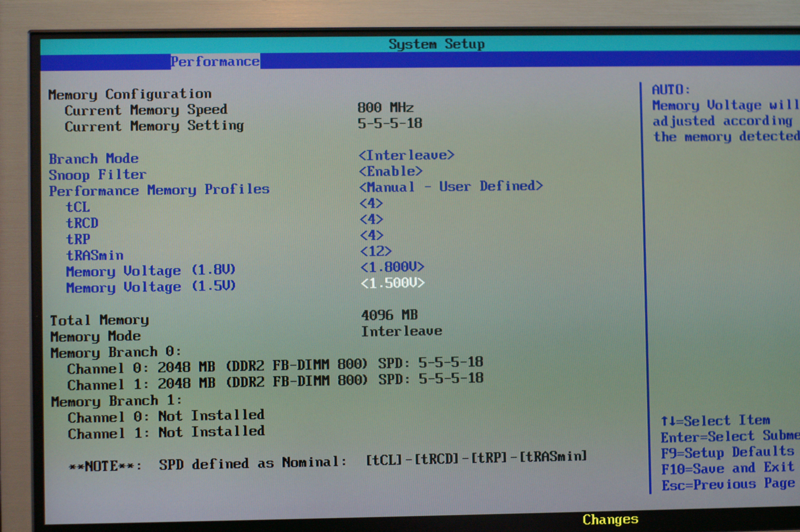This screenshot has height=532, width=800.
Task: Click Branch 1 Channel 0 Not Installed row
Action: 166,416
